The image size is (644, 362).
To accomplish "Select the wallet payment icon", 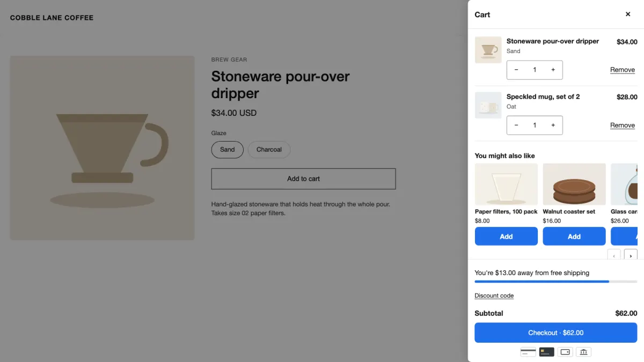I will (565, 352).
